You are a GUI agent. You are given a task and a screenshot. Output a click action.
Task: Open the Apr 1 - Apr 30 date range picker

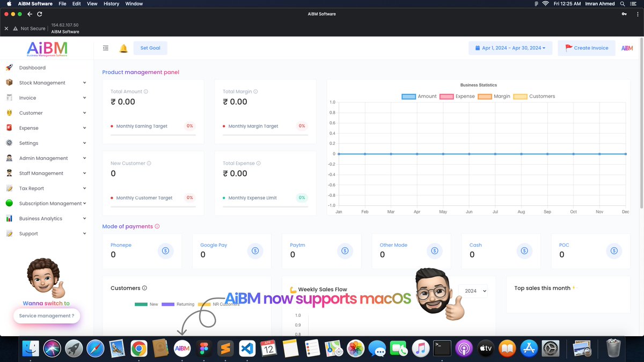(x=510, y=48)
